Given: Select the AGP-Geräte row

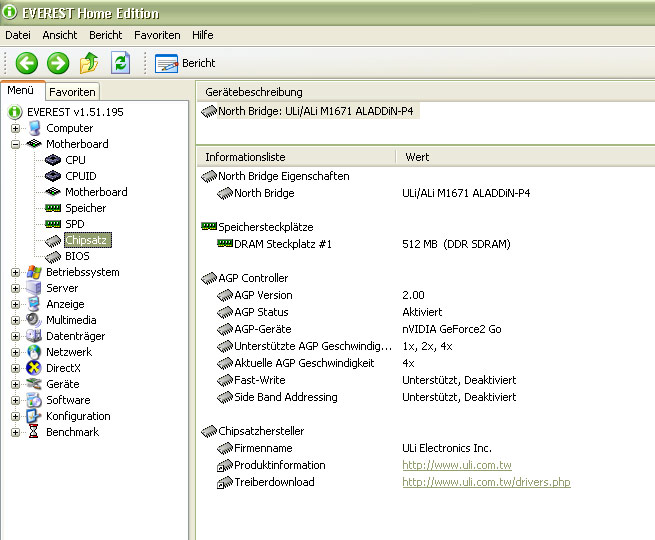Looking at the screenshot, I should pos(359,329).
